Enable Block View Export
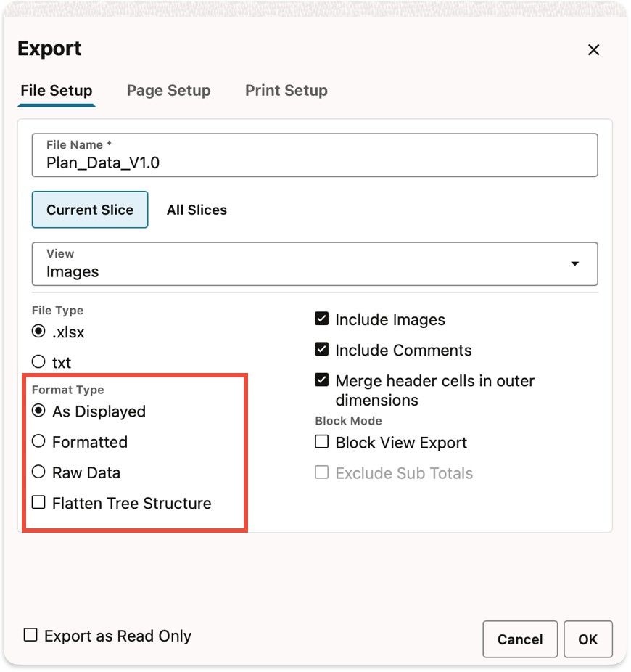This screenshot has height=672, width=631. tap(321, 442)
